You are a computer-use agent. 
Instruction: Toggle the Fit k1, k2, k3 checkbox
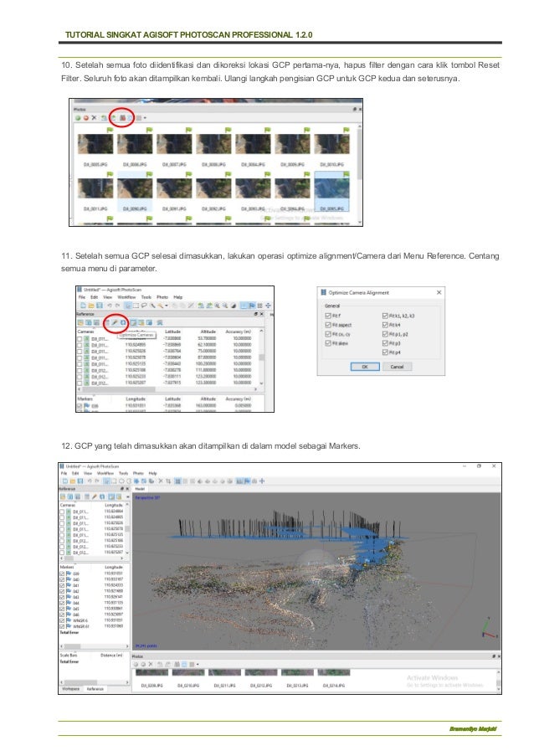point(385,316)
